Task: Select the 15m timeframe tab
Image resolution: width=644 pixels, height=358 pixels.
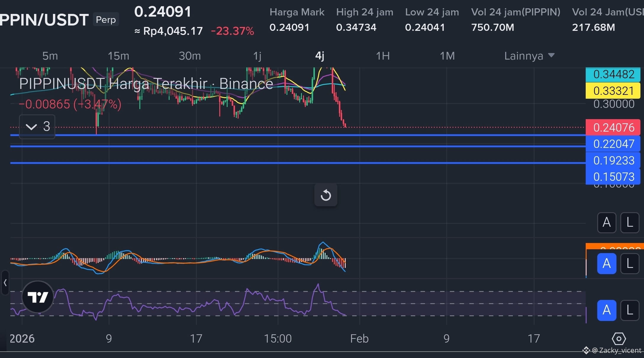Action: click(x=118, y=56)
